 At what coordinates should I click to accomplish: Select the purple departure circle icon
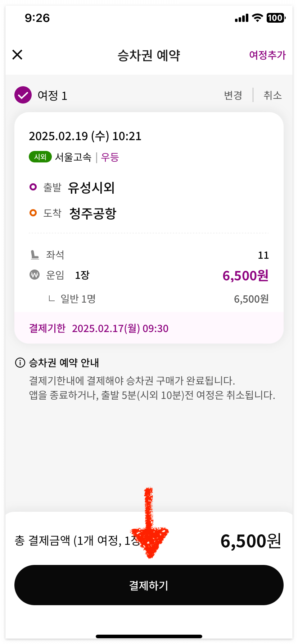(x=33, y=187)
